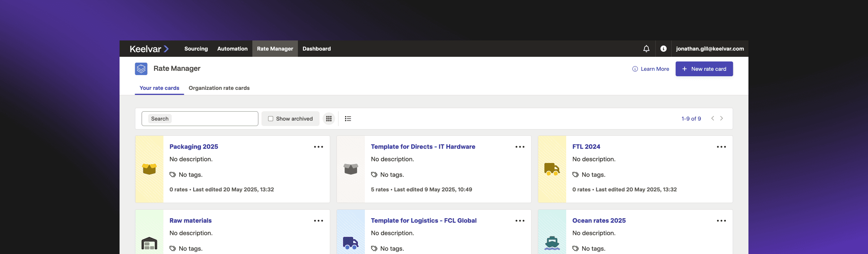Image resolution: width=868 pixels, height=254 pixels.
Task: Click the FTL 2024 truck icon
Action: pos(552,169)
